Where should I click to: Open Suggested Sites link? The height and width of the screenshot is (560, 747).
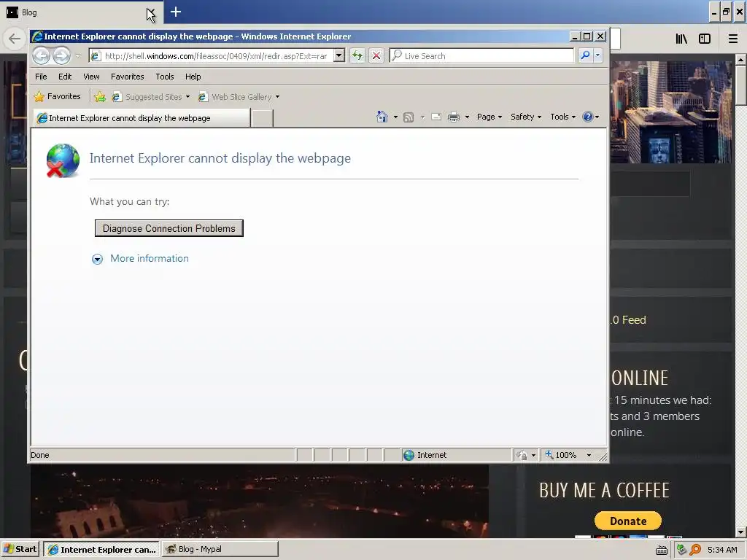(150, 97)
